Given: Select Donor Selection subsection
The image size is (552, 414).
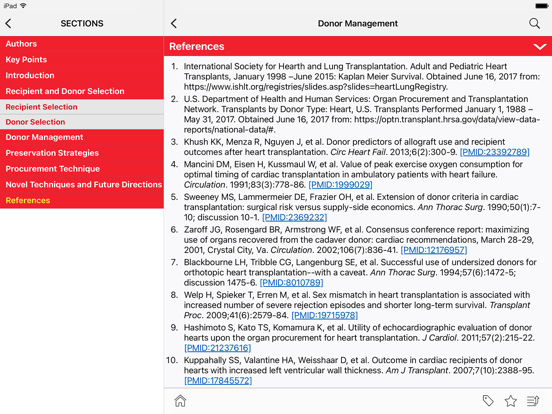Looking at the screenshot, I should tap(82, 122).
